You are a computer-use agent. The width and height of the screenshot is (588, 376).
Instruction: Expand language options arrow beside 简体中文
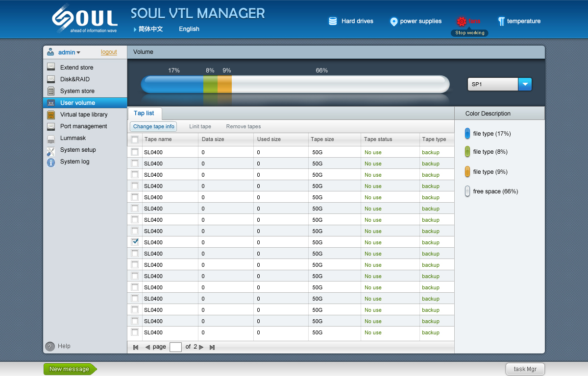pyautogui.click(x=135, y=29)
